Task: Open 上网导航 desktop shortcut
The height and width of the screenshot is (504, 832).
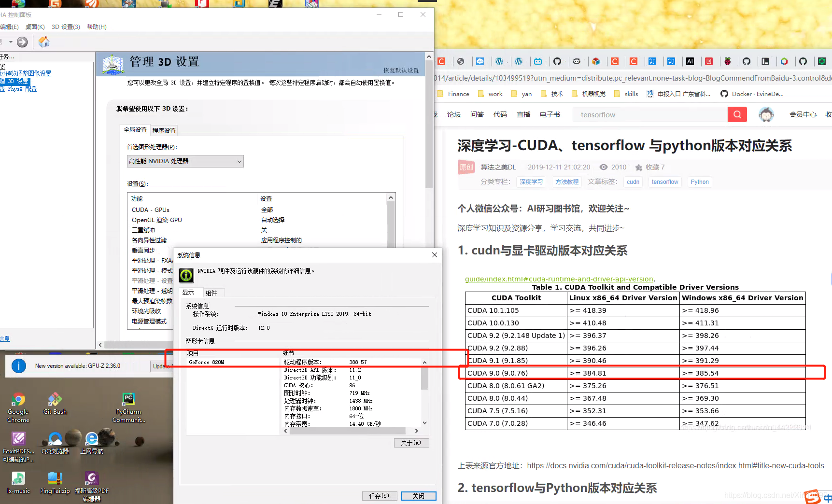Action: (x=92, y=444)
